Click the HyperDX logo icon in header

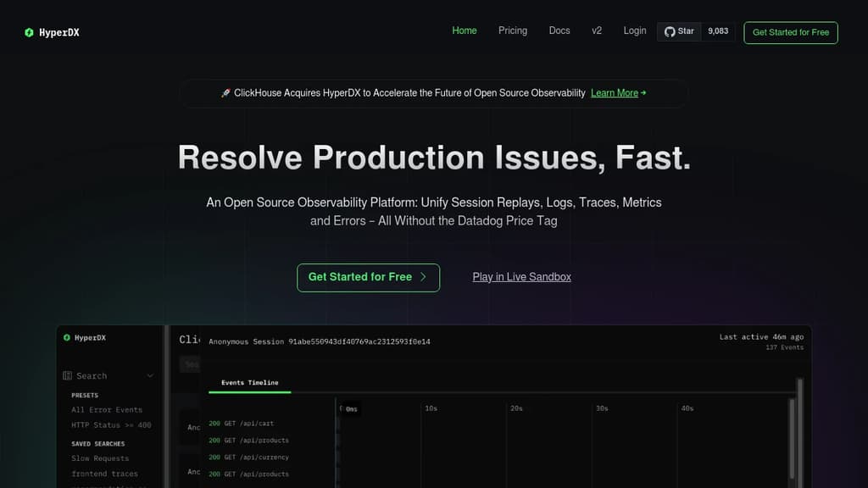click(x=29, y=33)
